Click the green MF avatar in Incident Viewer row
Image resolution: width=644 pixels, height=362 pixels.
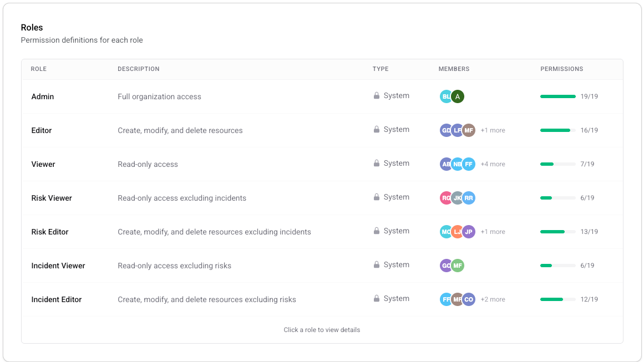(x=458, y=266)
